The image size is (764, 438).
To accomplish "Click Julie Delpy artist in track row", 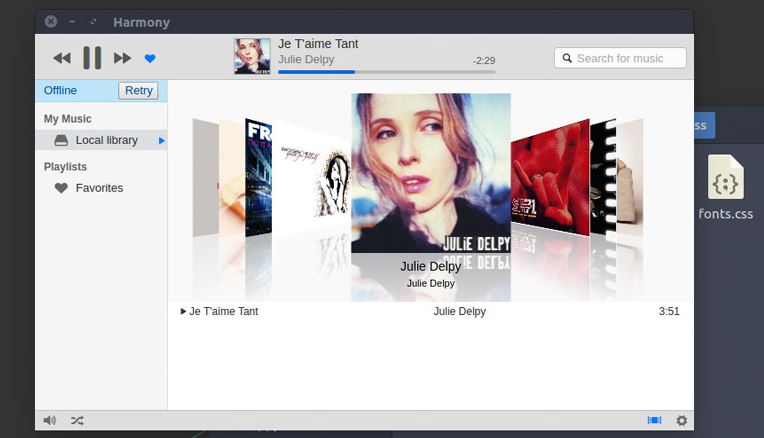I will click(459, 311).
